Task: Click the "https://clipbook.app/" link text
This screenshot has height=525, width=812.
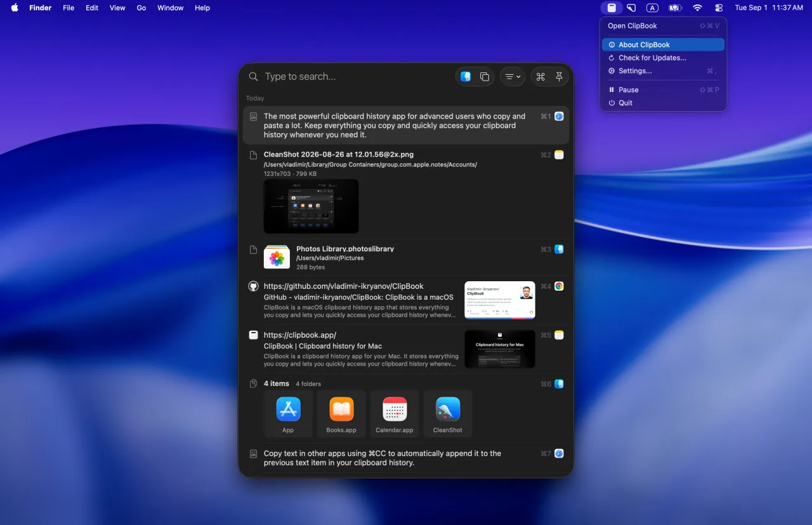Action: click(x=300, y=335)
